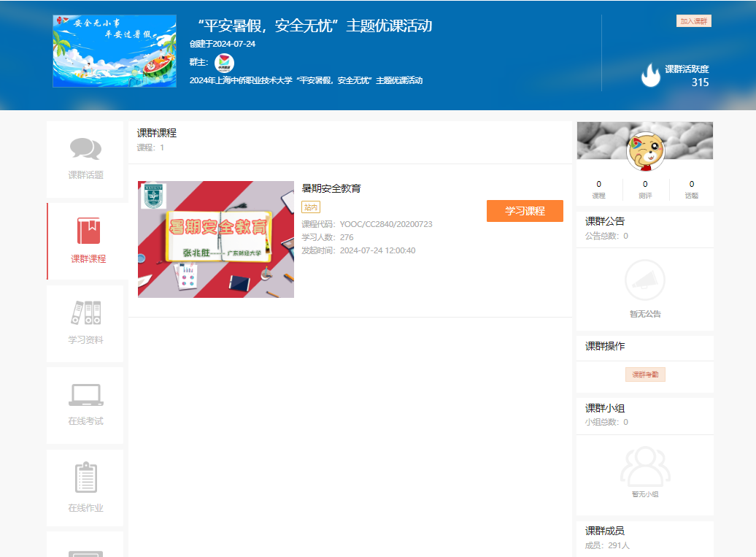Click the orange 学习课程 button
Viewport: 756px width, 557px height.
coord(525,211)
